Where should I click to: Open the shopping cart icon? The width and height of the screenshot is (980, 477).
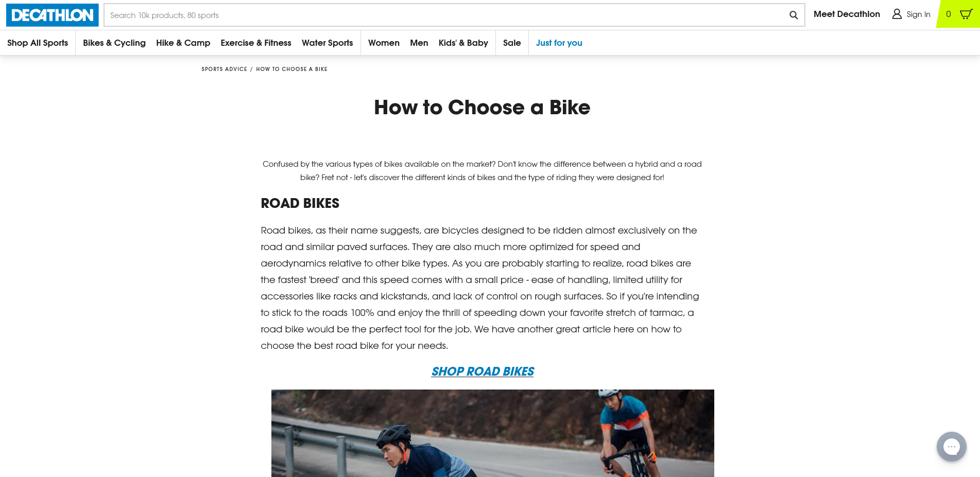coord(966,14)
